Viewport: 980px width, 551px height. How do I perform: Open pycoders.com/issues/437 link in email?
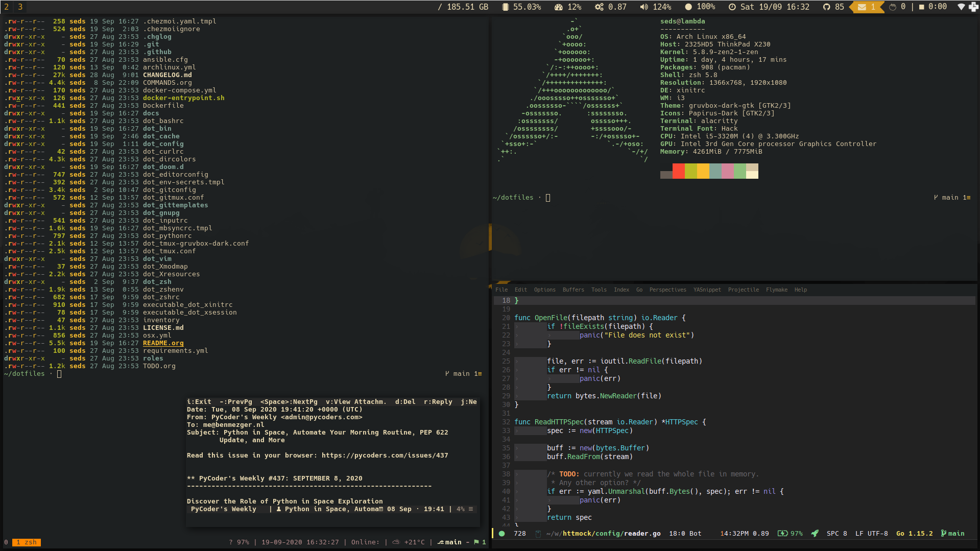point(385,456)
